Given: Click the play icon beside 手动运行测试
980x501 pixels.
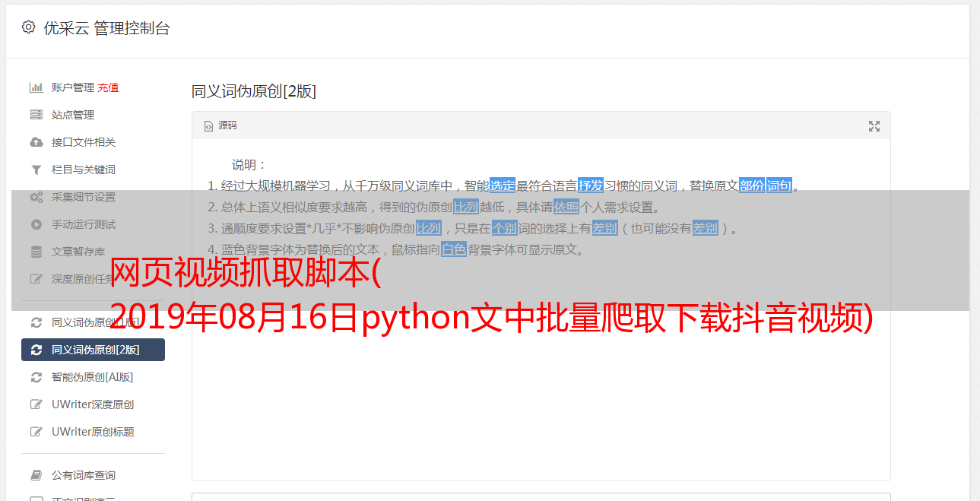Looking at the screenshot, I should (x=36, y=224).
